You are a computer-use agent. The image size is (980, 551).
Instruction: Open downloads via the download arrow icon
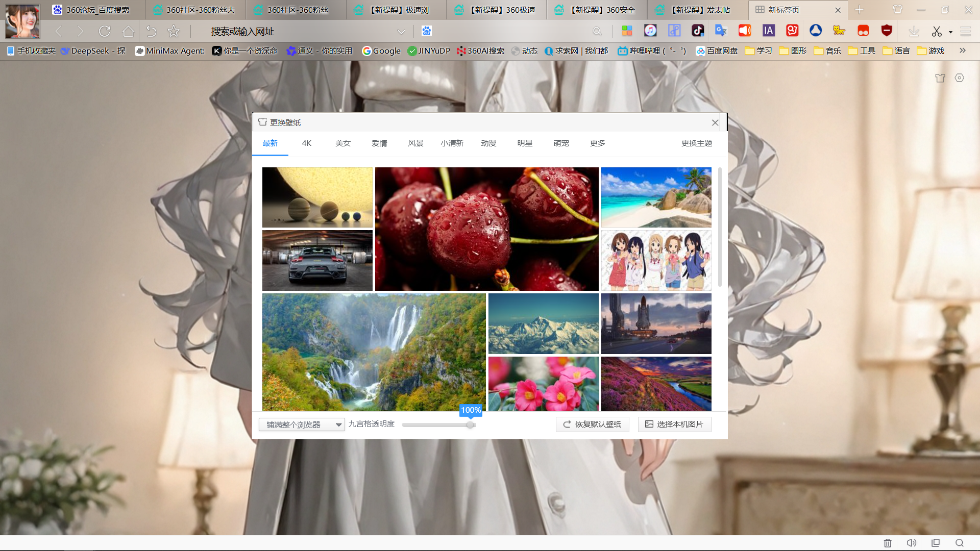pos(914,32)
